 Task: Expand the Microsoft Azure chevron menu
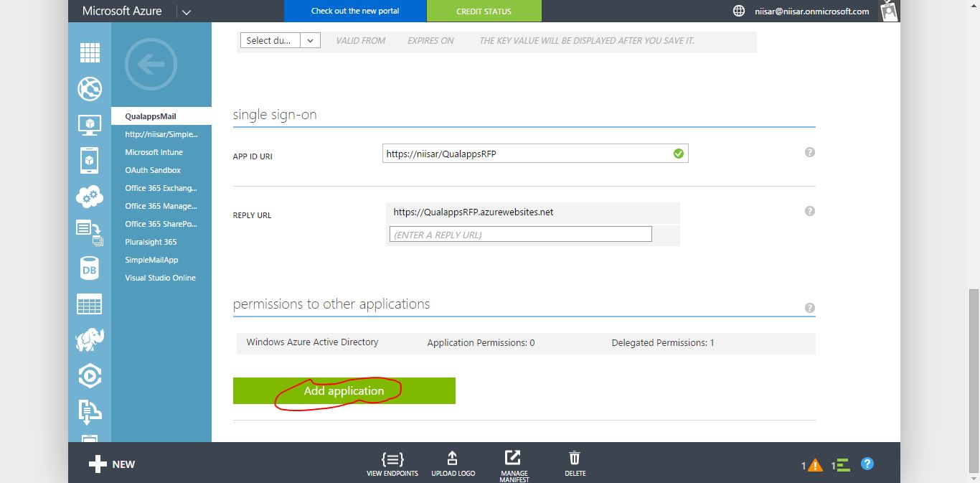point(186,12)
